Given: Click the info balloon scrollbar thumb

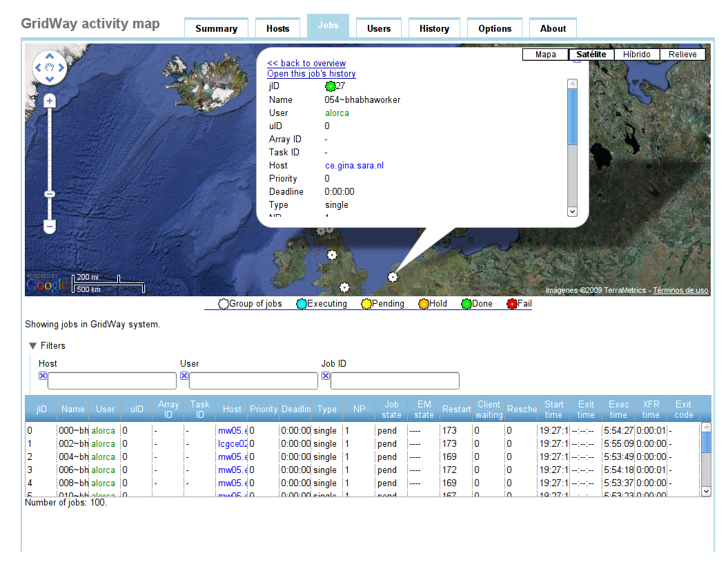Looking at the screenshot, I should pos(573,117).
